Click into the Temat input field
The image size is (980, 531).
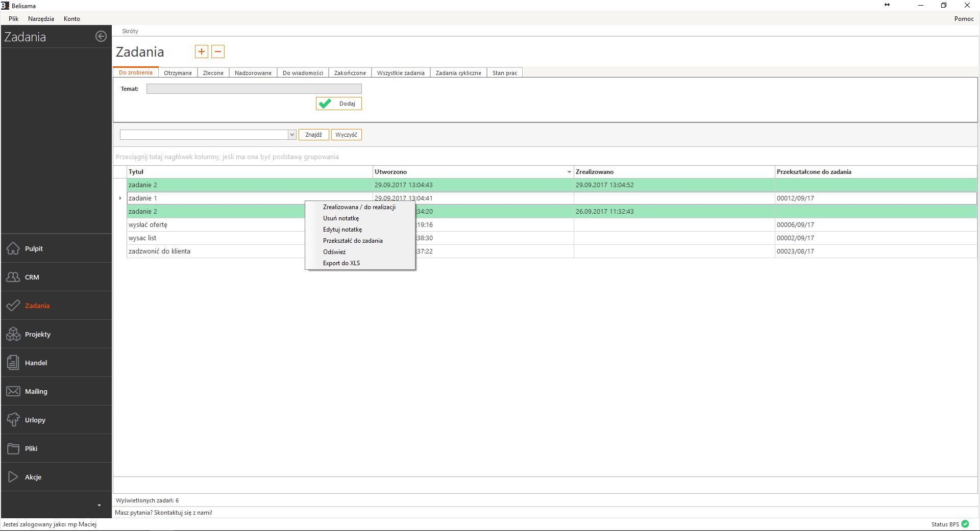click(x=254, y=89)
